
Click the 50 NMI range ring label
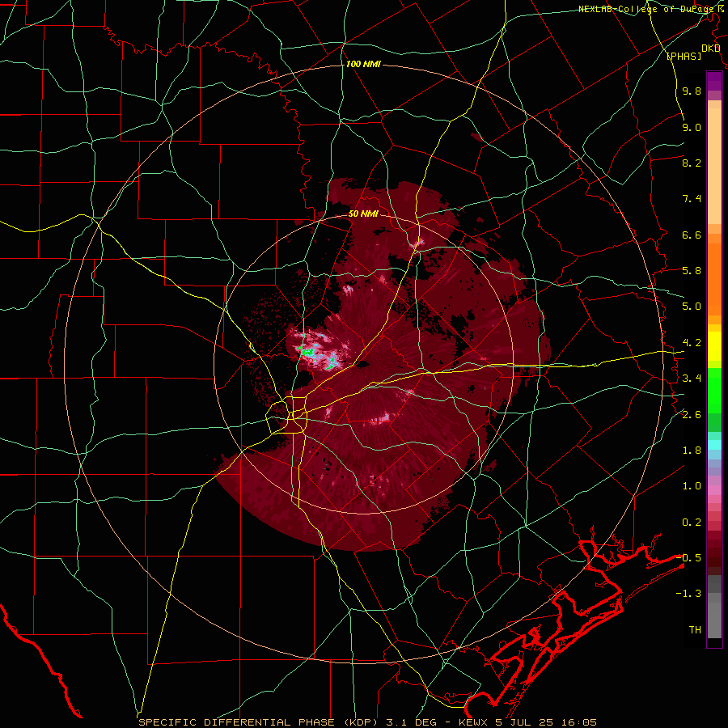click(x=363, y=214)
